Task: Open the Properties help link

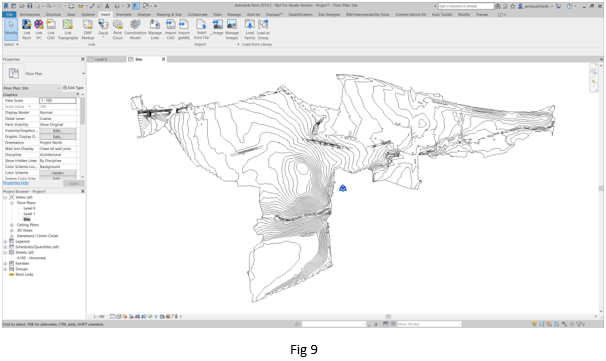Action: click(15, 183)
